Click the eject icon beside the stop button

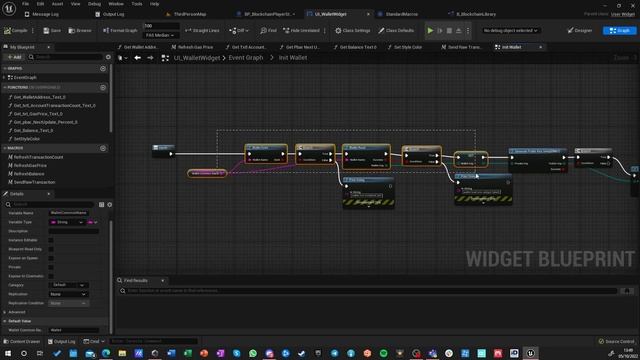click(x=458, y=31)
